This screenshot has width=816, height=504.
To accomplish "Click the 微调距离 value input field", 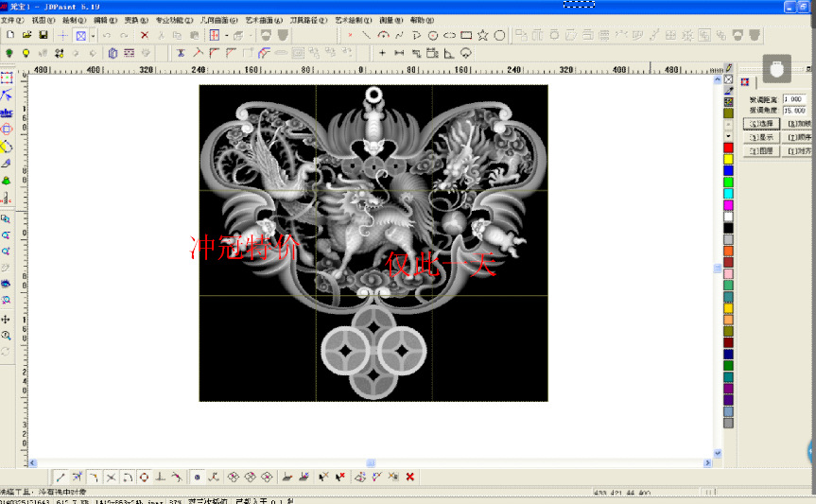I will pyautogui.click(x=794, y=99).
